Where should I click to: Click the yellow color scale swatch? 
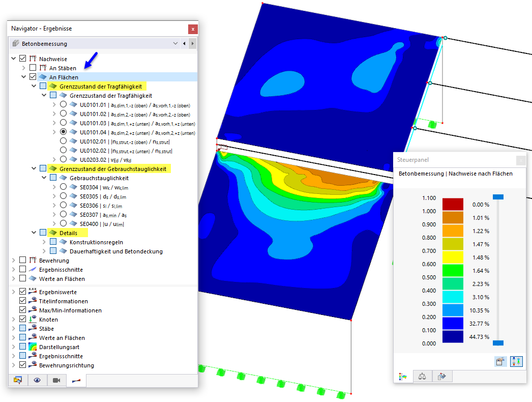coord(453,257)
